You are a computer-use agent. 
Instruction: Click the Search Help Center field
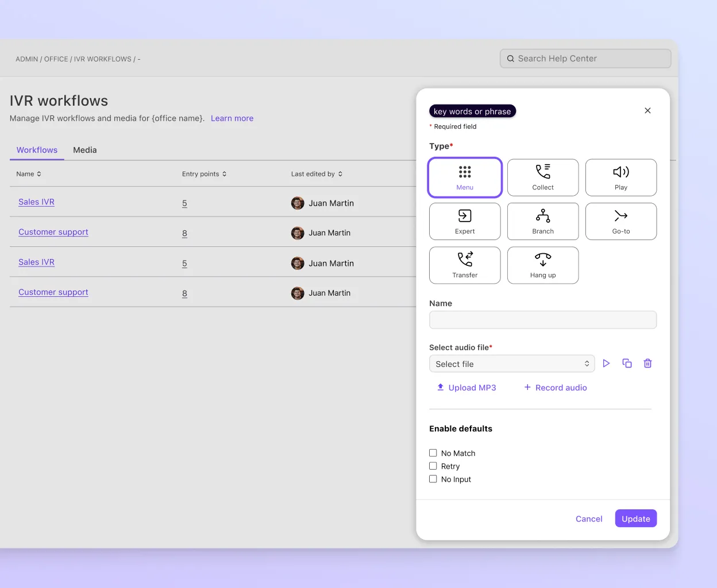coord(585,59)
